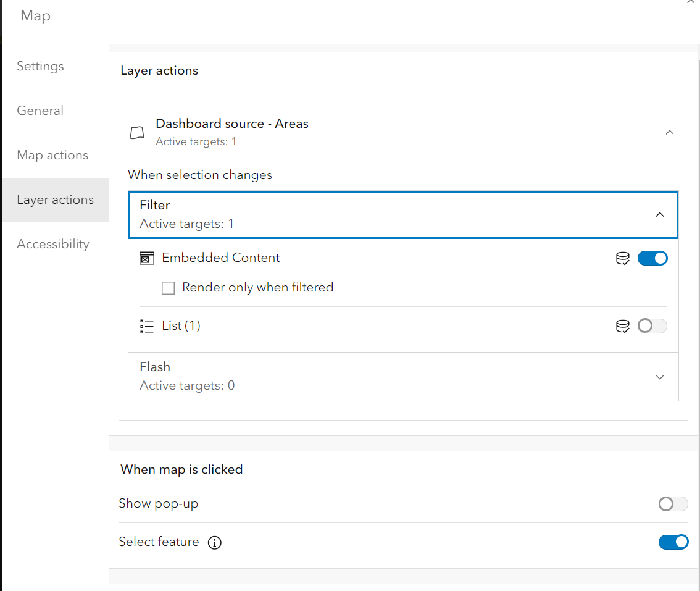Expand the Flash action section
This screenshot has width=700, height=591.
[660, 377]
